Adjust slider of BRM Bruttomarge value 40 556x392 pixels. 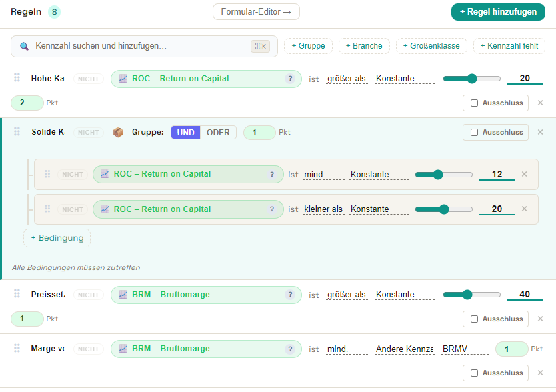coord(471,295)
